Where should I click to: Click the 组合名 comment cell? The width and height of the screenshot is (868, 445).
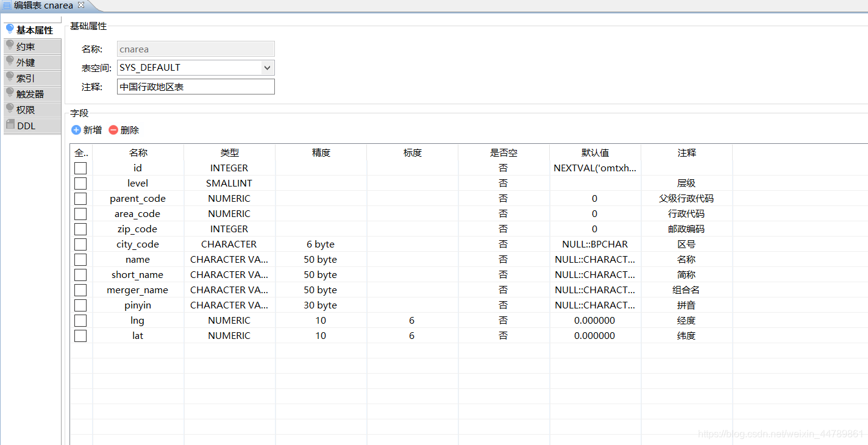point(686,290)
